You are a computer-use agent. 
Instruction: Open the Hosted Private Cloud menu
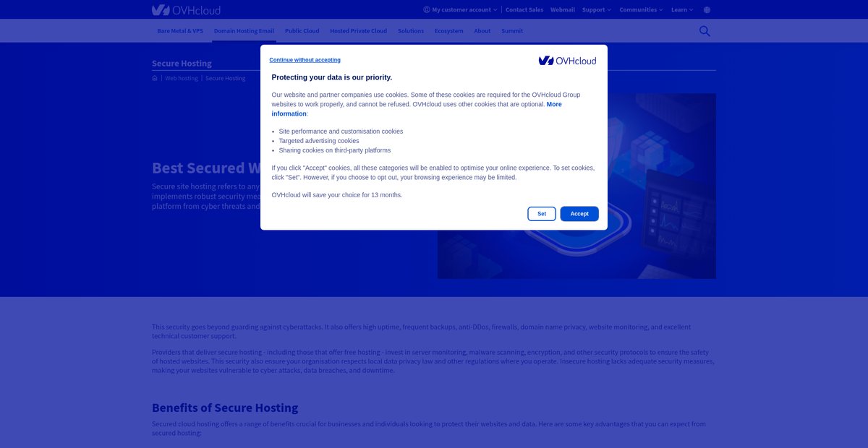358,31
